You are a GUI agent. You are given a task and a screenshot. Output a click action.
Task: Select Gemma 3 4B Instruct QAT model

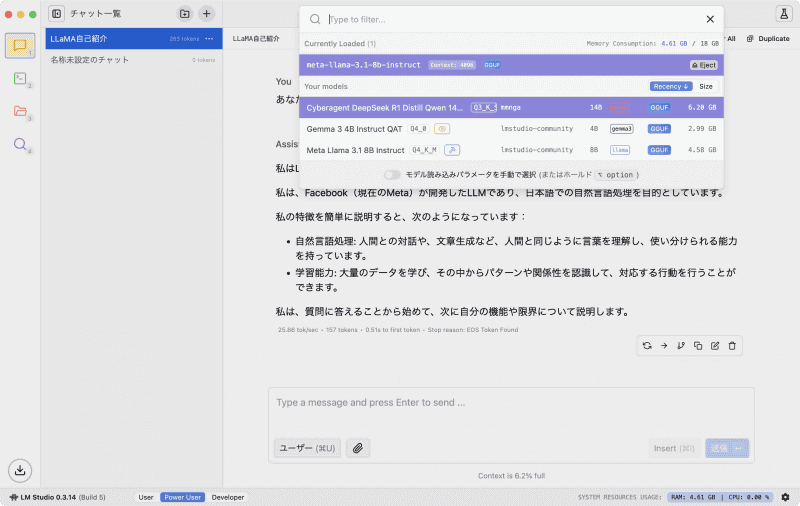pos(511,129)
